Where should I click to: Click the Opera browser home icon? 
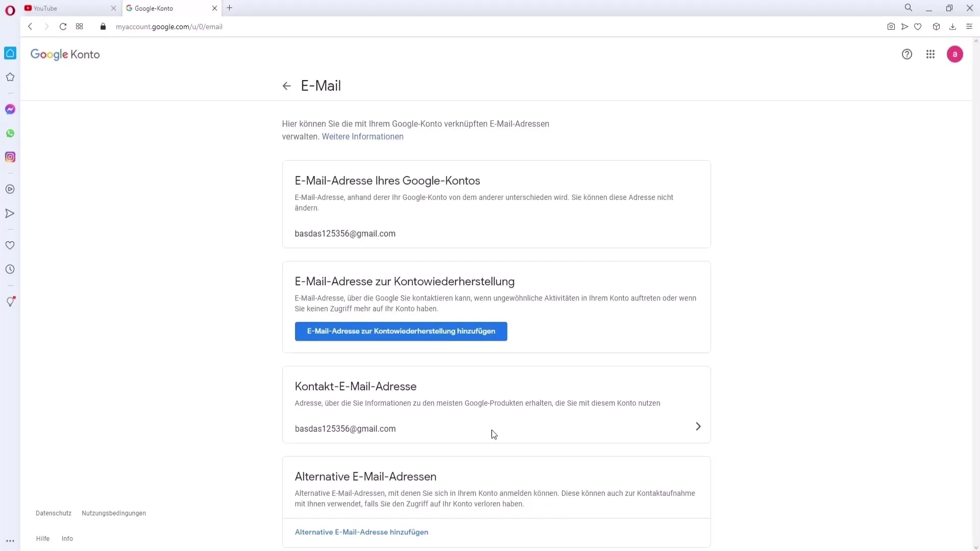pyautogui.click(x=10, y=54)
